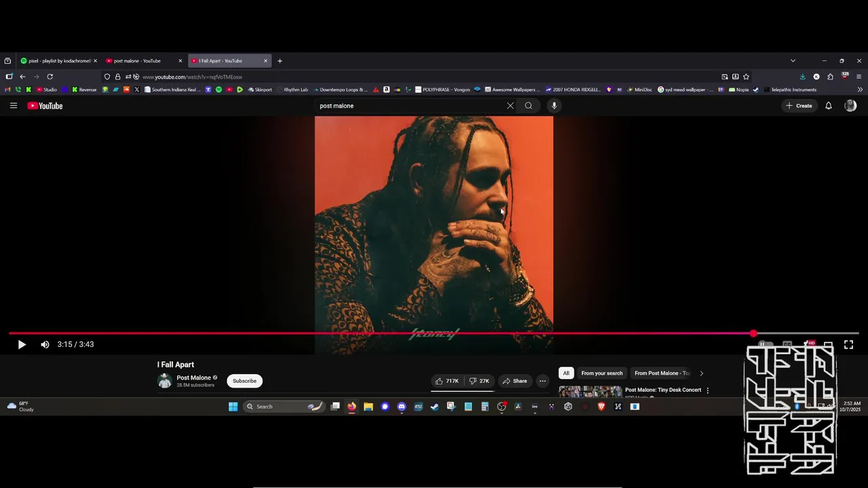Screen dimensions: 868x488
Task: Open the MiniDisc bookmark
Action: point(639,89)
